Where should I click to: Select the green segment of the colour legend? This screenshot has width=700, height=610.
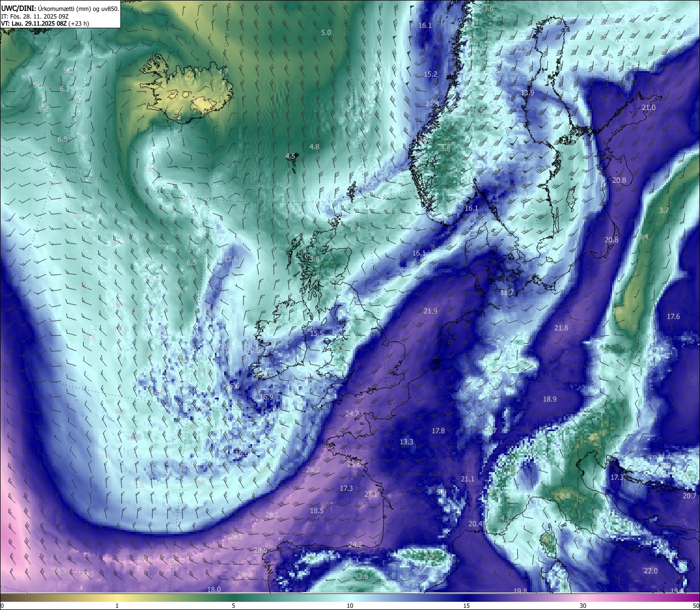[234, 597]
